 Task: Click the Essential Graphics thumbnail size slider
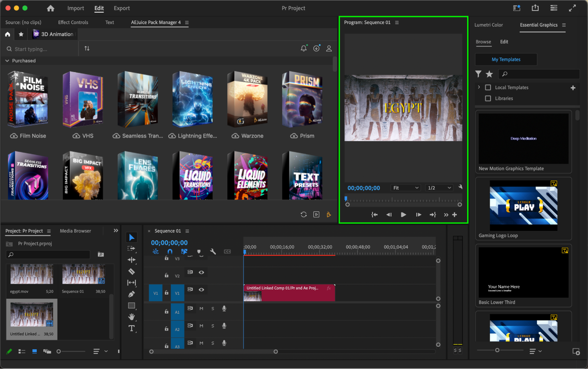click(497, 350)
